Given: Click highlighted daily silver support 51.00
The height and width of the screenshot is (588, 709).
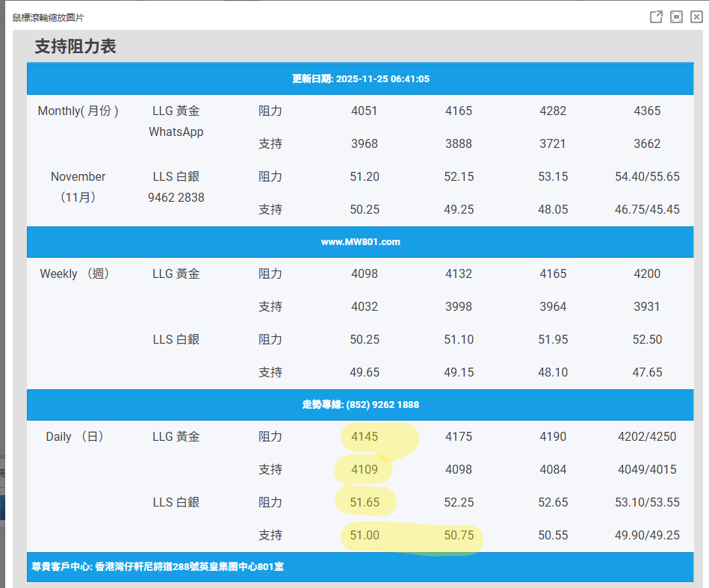Looking at the screenshot, I should click(365, 536).
